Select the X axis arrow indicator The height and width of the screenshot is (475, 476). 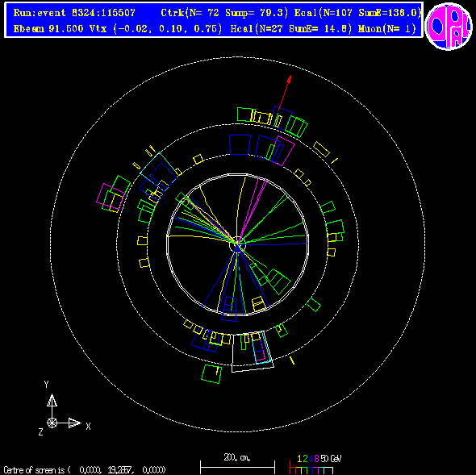[x=75, y=423]
